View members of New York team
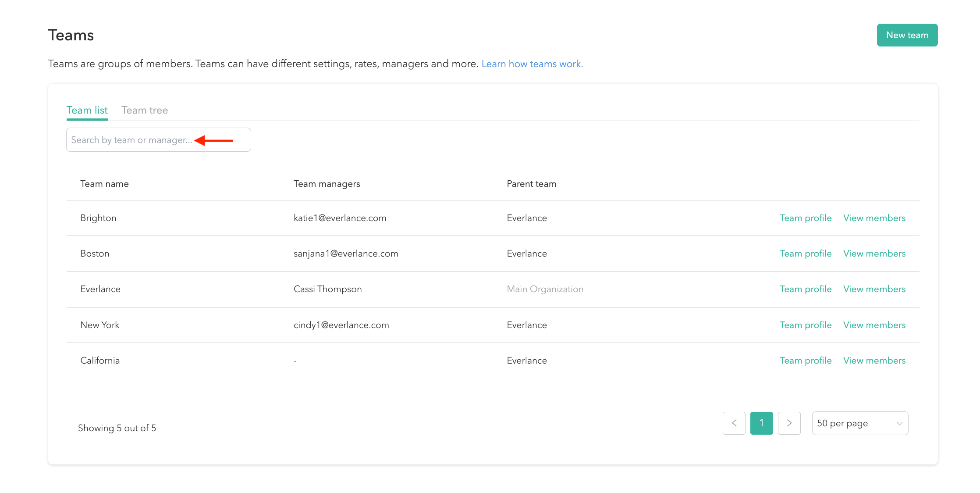The image size is (980, 493). (x=874, y=325)
